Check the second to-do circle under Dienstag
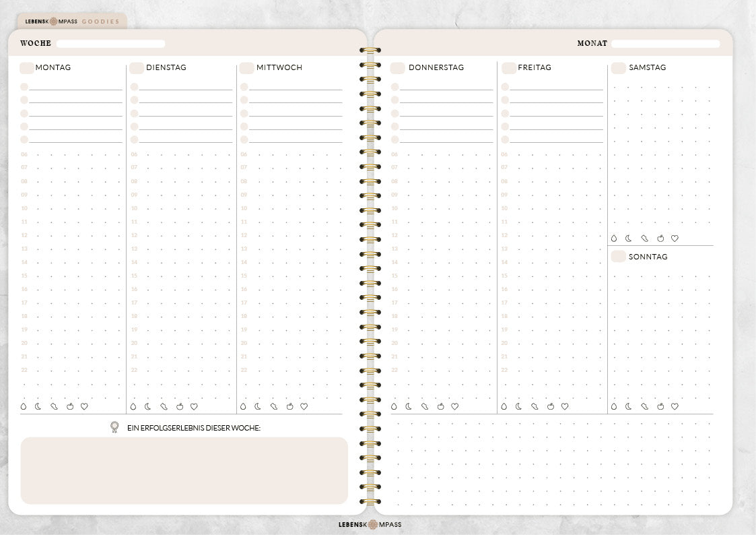This screenshot has width=756, height=535. click(134, 100)
